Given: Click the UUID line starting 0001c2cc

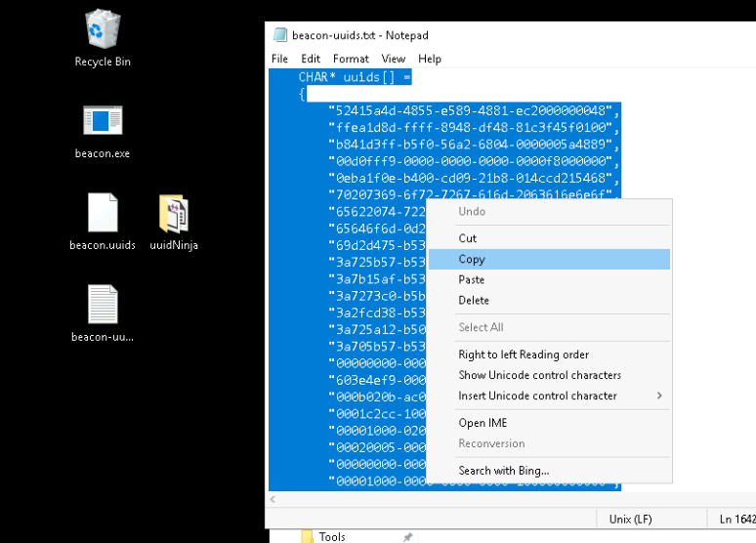Looking at the screenshot, I should coord(377,414).
